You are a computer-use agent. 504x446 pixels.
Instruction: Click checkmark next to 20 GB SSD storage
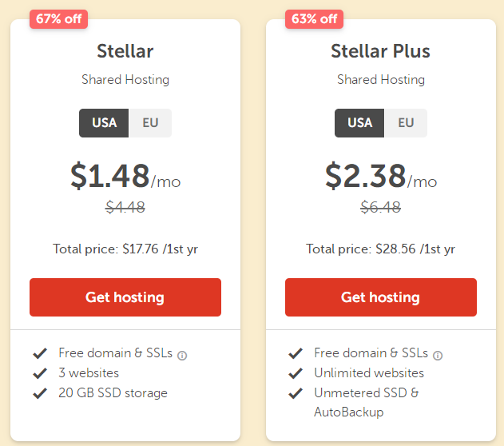[x=40, y=393]
